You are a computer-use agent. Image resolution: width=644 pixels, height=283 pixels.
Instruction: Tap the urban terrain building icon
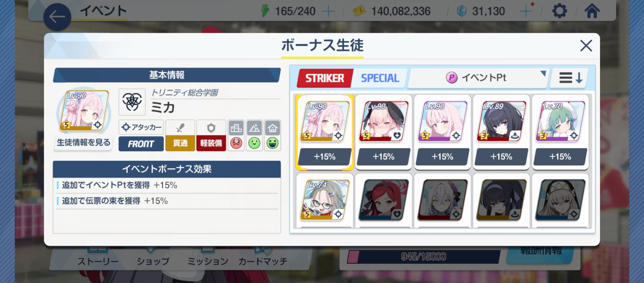click(236, 128)
